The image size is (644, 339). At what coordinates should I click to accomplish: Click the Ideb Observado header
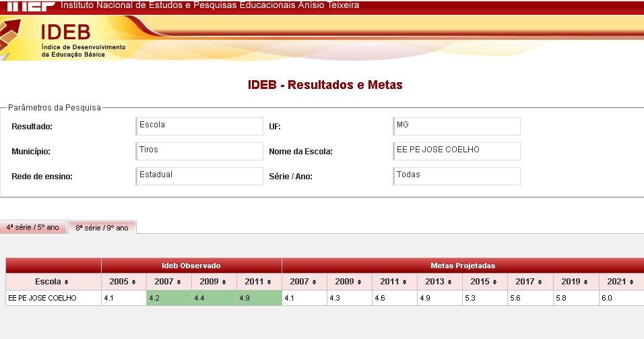pyautogui.click(x=191, y=266)
